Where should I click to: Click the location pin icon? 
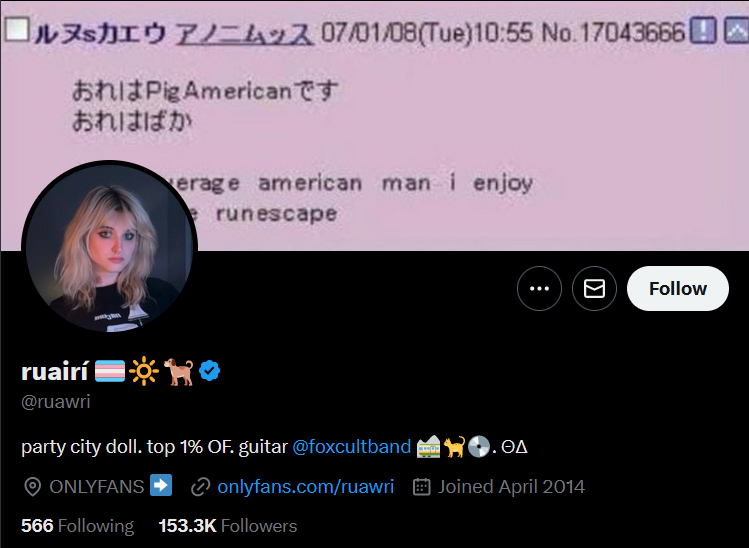[x=32, y=487]
